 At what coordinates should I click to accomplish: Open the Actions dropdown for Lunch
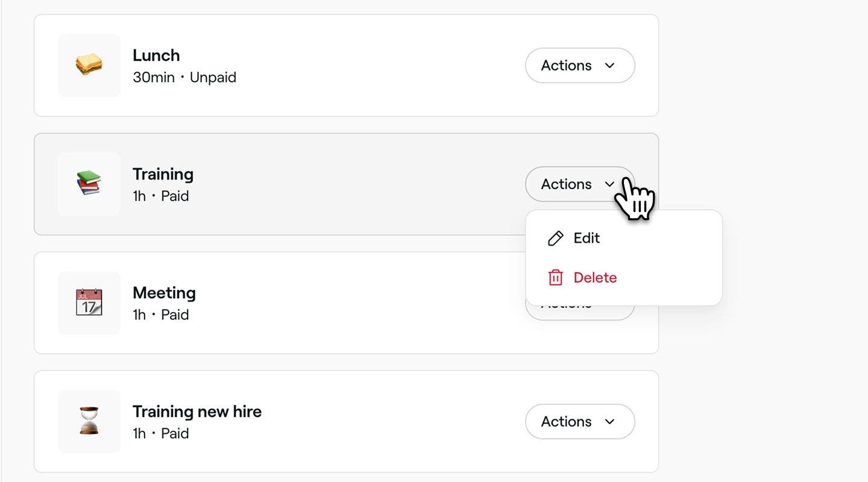(x=580, y=66)
